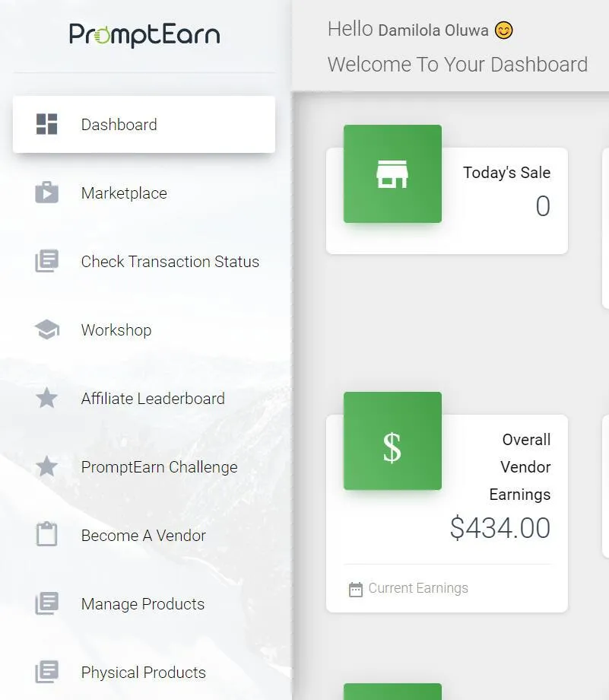
Task: Click the Welcome To Your Dashboard heading
Action: (458, 64)
